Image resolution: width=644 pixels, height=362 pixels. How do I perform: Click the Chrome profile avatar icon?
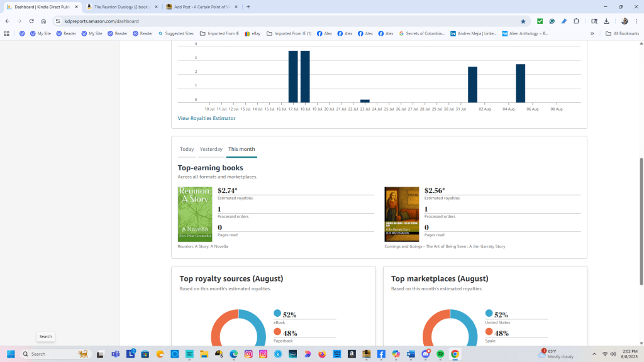tap(624, 21)
